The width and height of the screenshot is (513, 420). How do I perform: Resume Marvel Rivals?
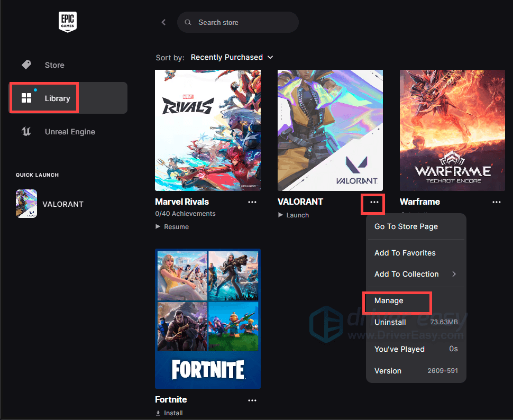(176, 226)
